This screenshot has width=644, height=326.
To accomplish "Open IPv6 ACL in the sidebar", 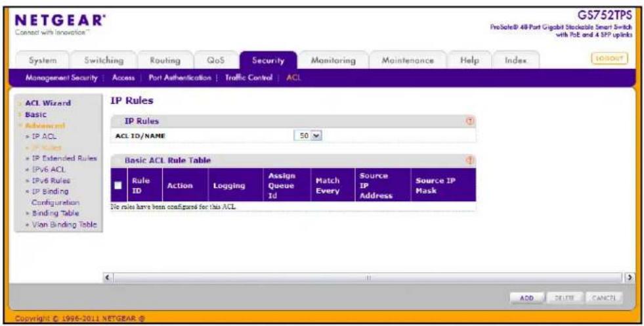I will [49, 170].
